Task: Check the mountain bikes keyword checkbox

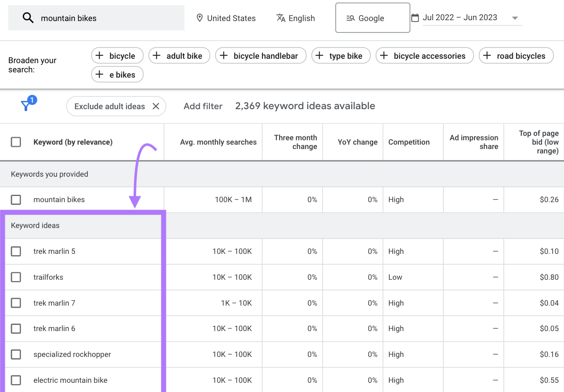Action: [16, 200]
